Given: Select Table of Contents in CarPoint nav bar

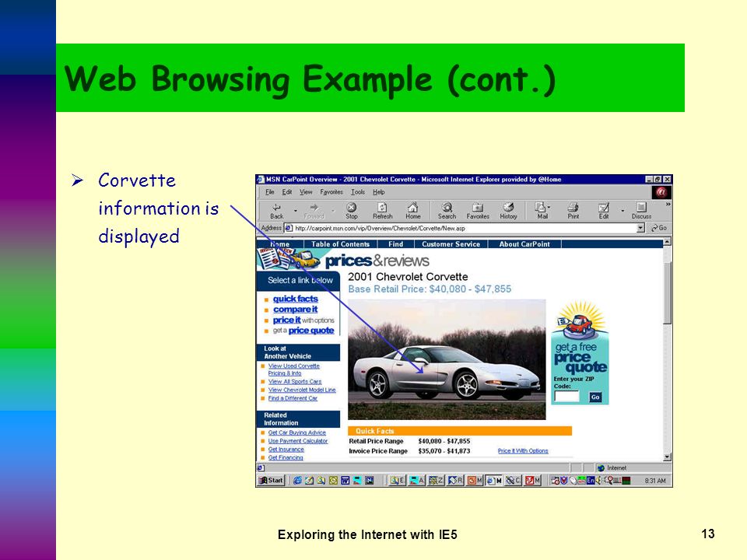Looking at the screenshot, I should tap(341, 243).
